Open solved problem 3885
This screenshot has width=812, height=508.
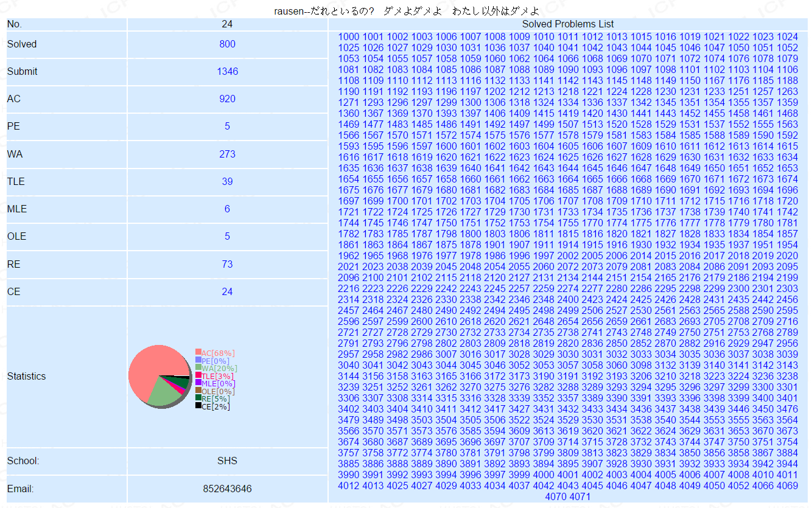click(349, 464)
